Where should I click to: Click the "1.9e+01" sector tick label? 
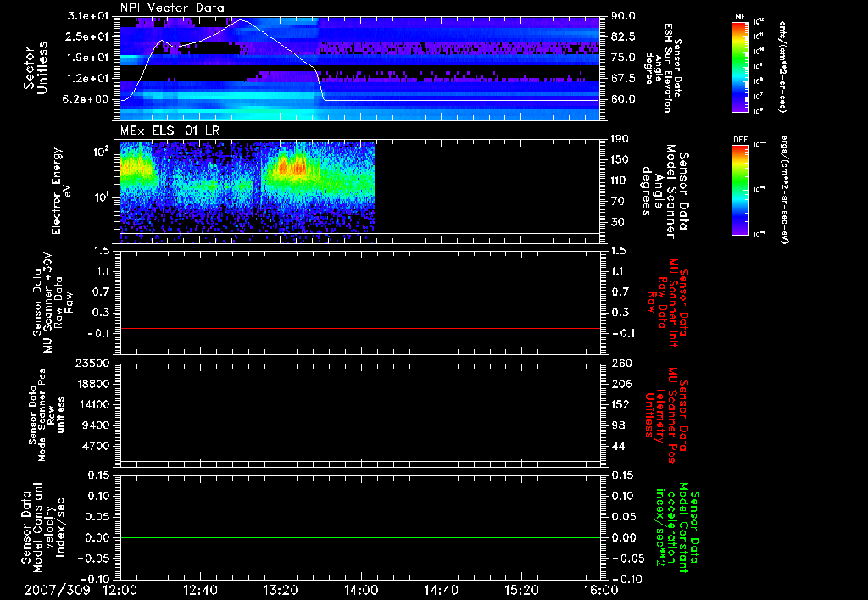coord(88,58)
